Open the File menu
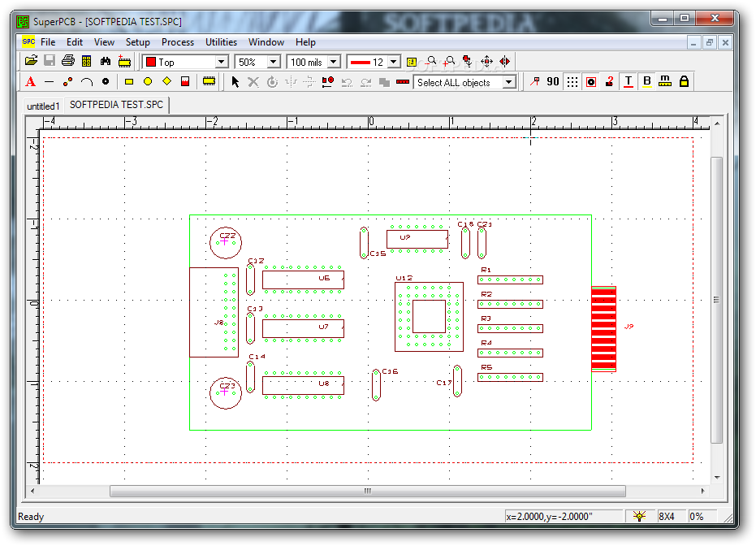This screenshot has width=756, height=546. tap(48, 42)
